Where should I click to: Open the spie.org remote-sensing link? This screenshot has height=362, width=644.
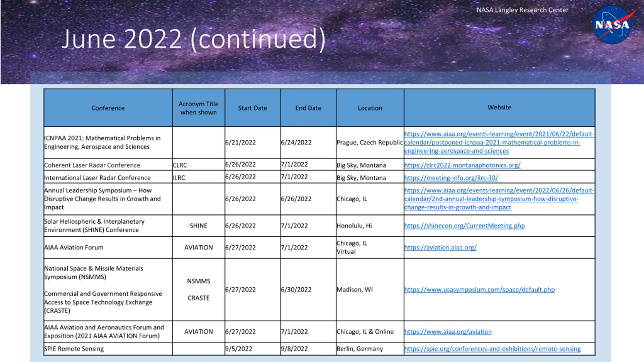coord(492,349)
